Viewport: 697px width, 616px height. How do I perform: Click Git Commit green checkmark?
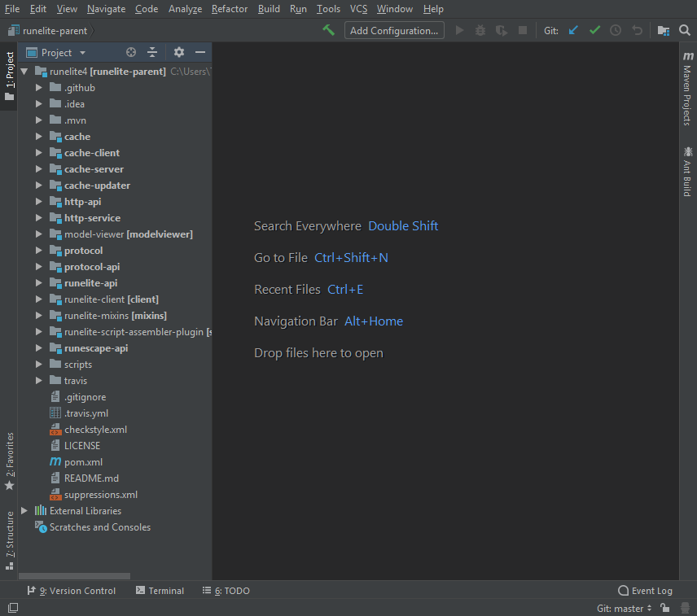coord(594,30)
